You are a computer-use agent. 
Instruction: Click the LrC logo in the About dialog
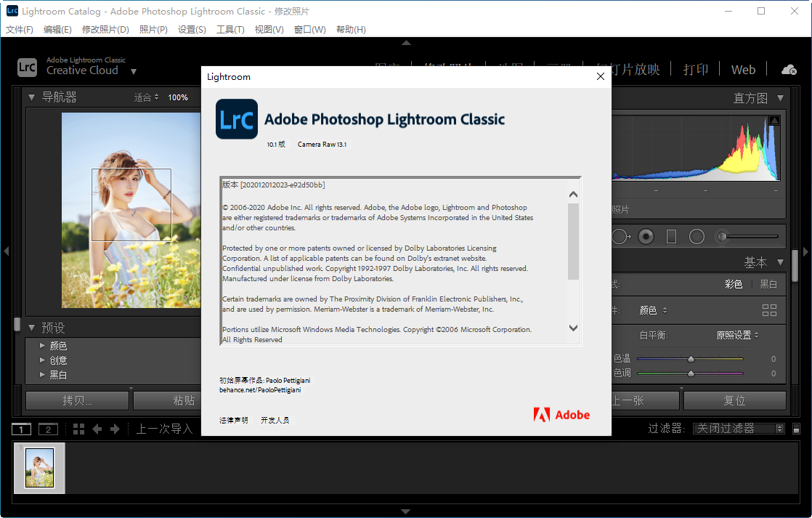[236, 121]
